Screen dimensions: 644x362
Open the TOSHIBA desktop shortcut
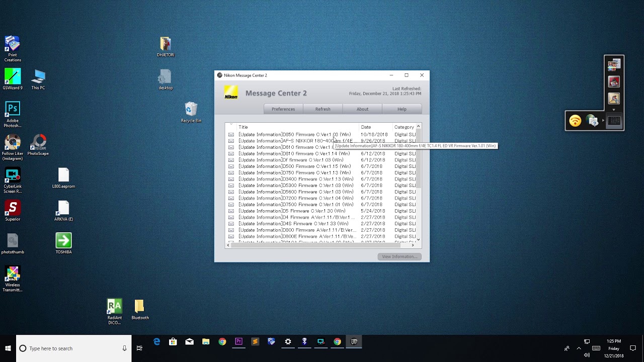pos(63,244)
